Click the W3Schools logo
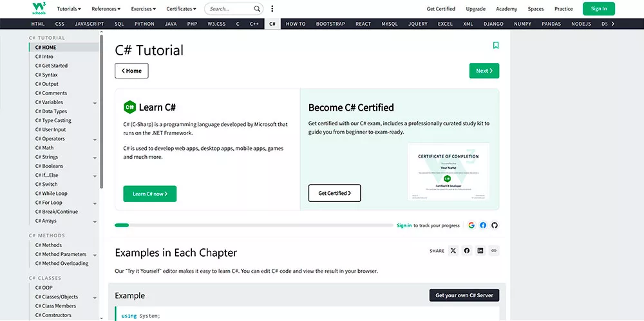This screenshot has width=644, height=321. 39,8
